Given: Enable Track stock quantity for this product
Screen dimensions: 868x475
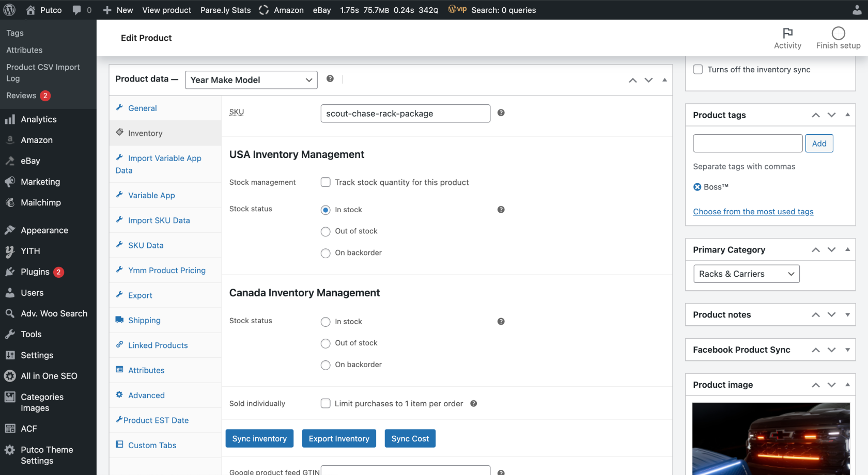Looking at the screenshot, I should click(x=326, y=182).
